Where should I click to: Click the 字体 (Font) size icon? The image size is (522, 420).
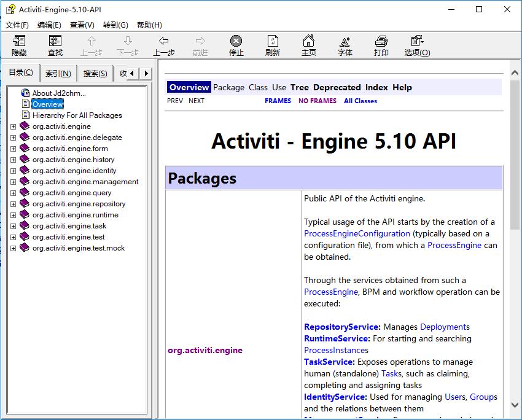pyautogui.click(x=345, y=45)
